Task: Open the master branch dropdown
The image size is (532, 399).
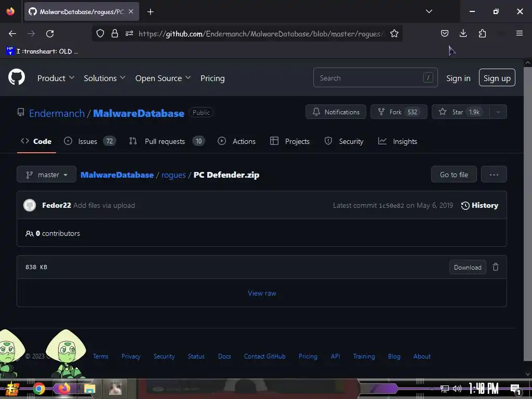Action: pyautogui.click(x=46, y=175)
